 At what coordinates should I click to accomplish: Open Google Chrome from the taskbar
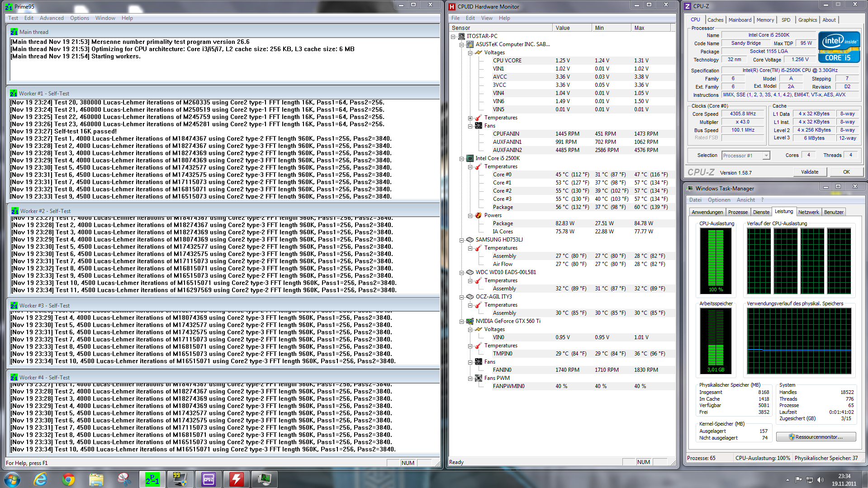[x=68, y=479]
